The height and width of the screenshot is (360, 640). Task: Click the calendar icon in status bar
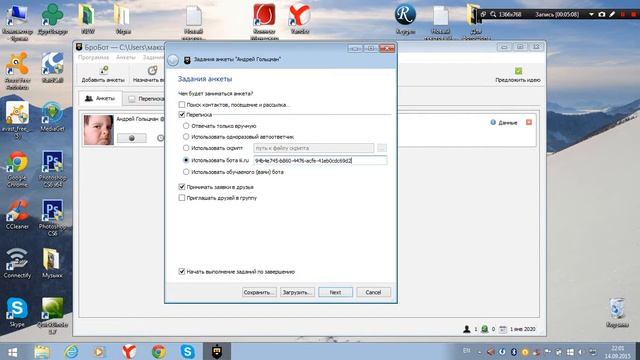pyautogui.click(x=503, y=329)
